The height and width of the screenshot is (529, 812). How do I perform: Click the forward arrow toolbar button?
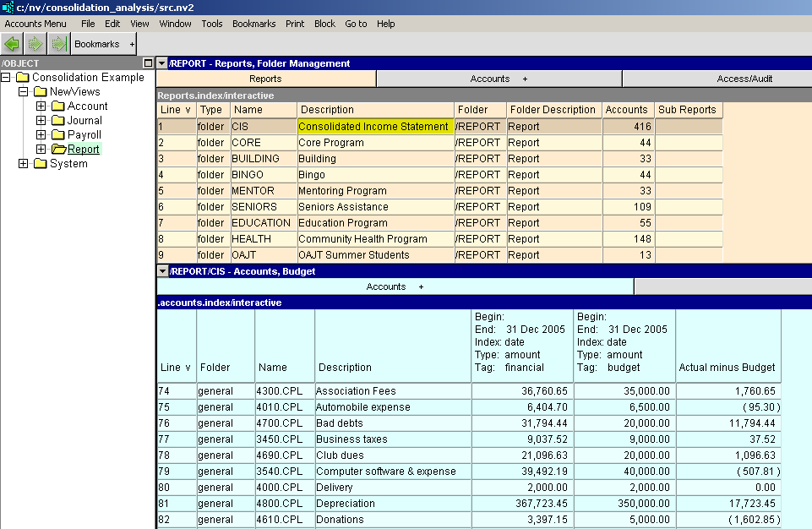[x=35, y=44]
